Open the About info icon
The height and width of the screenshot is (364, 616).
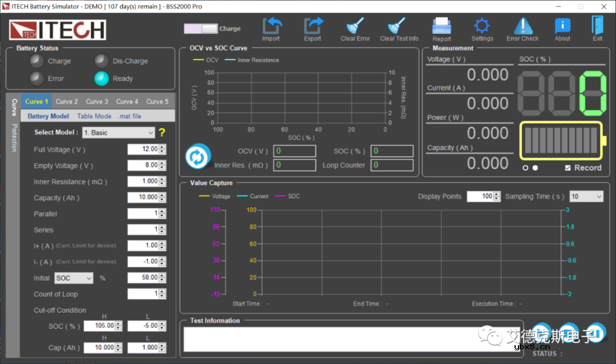pos(562,26)
